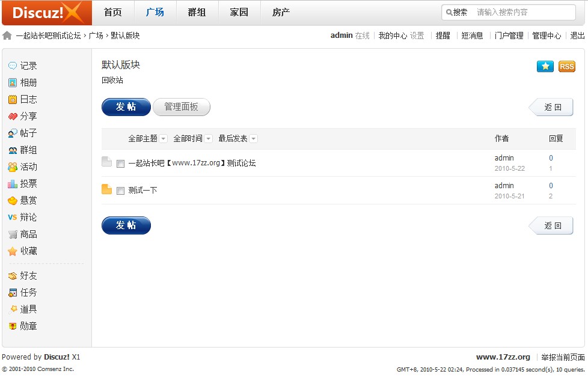Click Comsenz Inc. footer link

pyautogui.click(x=55, y=369)
